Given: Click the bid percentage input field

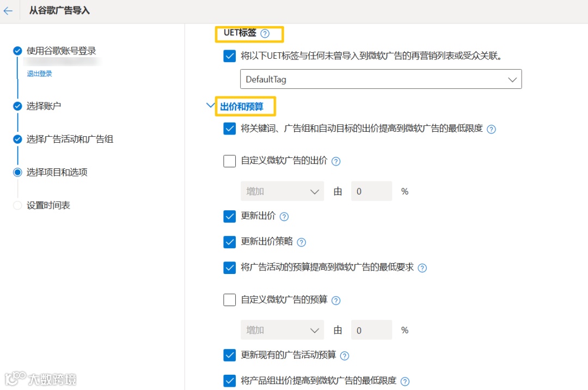Looking at the screenshot, I should click(372, 191).
